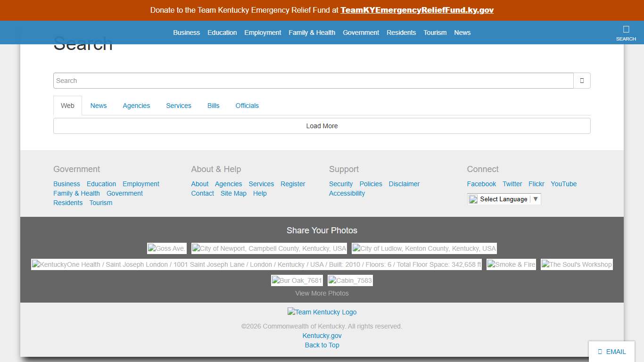The image size is (644, 362).
Task: Jump using the Back to Top link
Action: (322, 345)
